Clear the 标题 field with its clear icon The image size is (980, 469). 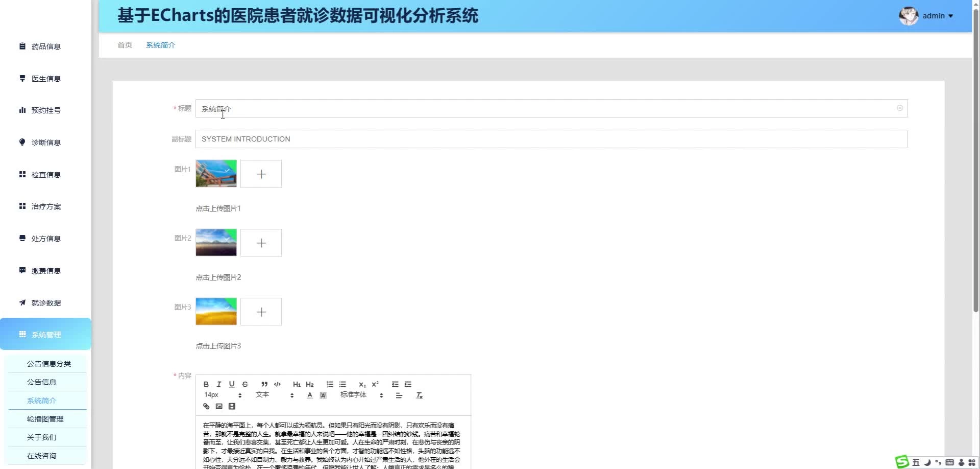900,108
